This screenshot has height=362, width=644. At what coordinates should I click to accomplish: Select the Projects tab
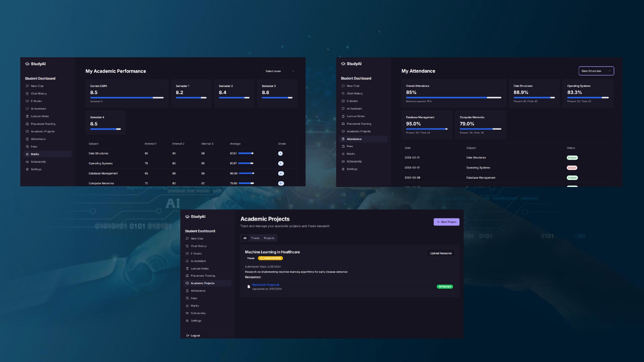269,238
